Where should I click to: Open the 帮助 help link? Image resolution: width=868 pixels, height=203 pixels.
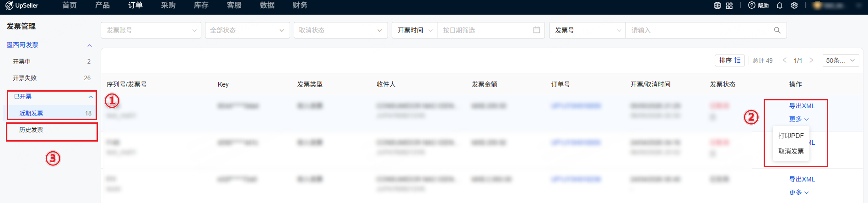pos(758,5)
